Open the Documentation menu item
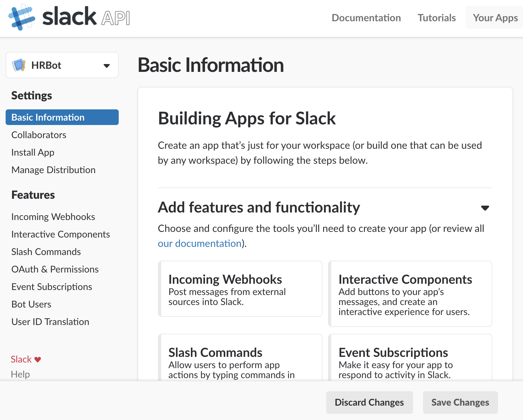This screenshot has height=420, width=523. [x=366, y=18]
